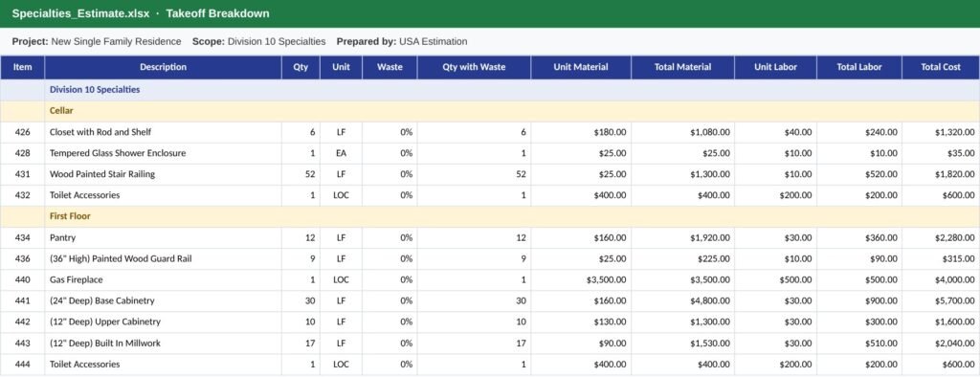980x377 pixels.
Task: Click the $5,700.00 total cost cell
Action: point(941,300)
